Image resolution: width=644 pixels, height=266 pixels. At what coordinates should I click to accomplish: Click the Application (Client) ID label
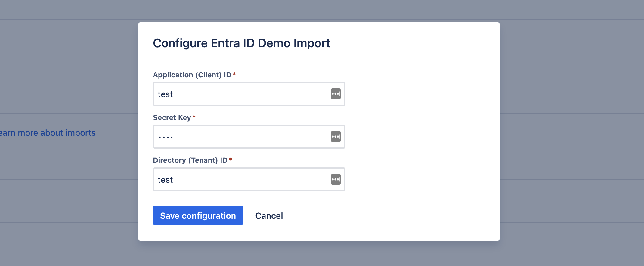pos(192,75)
